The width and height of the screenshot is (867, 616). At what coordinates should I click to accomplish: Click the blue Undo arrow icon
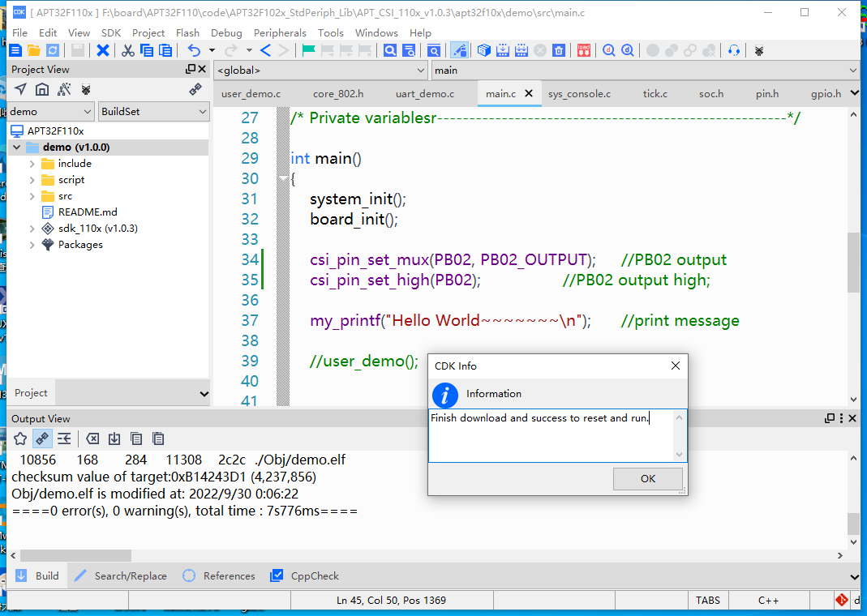point(193,50)
